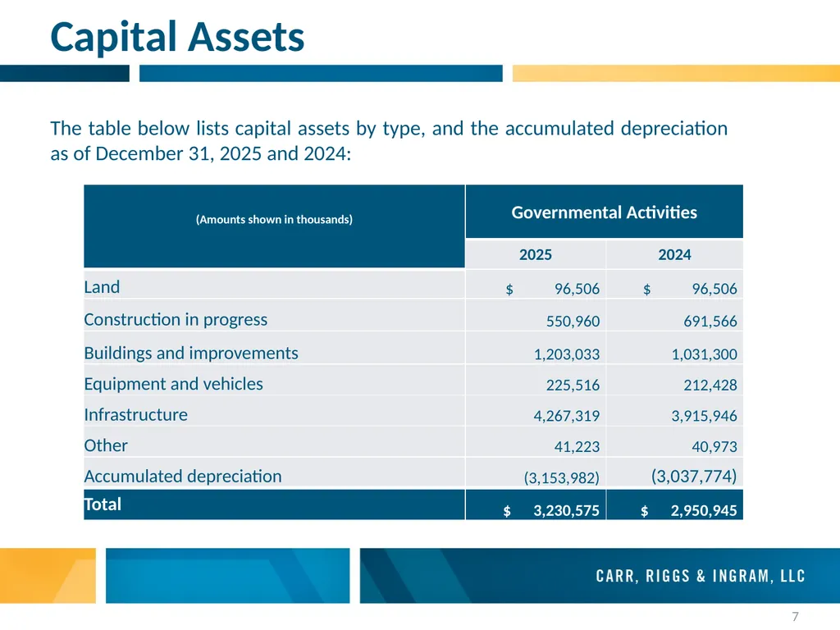Image resolution: width=840 pixels, height=630 pixels.
Task: Select the 212,428 equipment value
Action: point(710,386)
